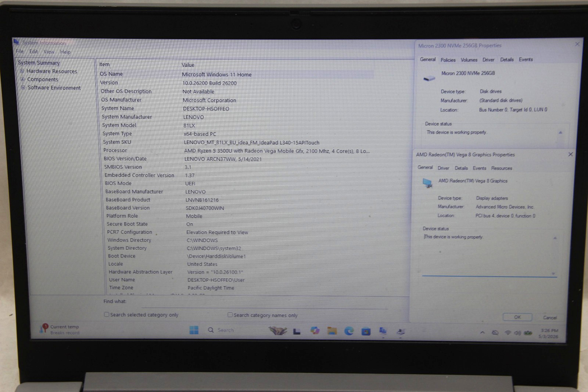Open Driver tab in Micron 2300 properties
The width and height of the screenshot is (588, 392).
pos(488,60)
